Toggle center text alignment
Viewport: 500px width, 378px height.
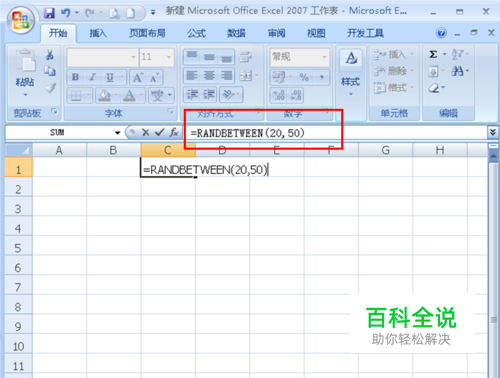[209, 76]
